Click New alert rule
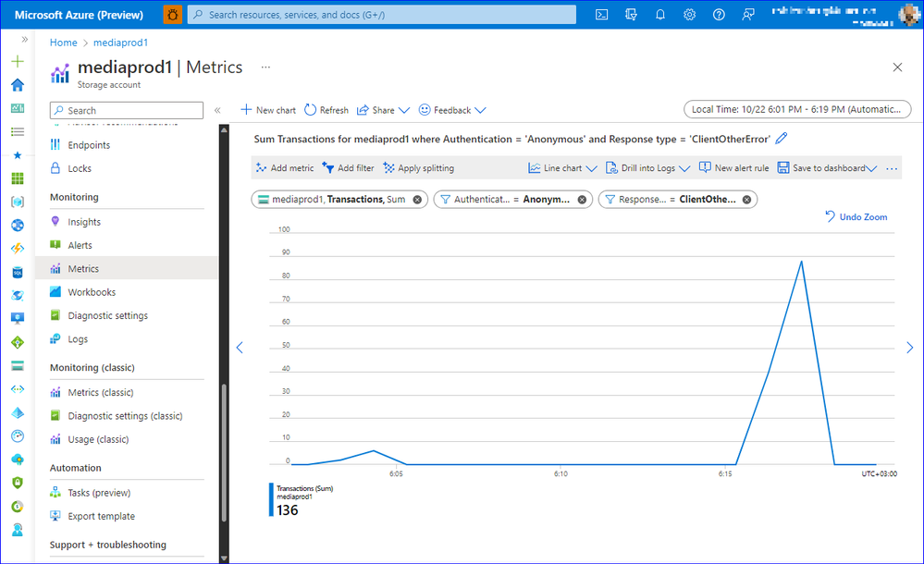 click(x=733, y=168)
